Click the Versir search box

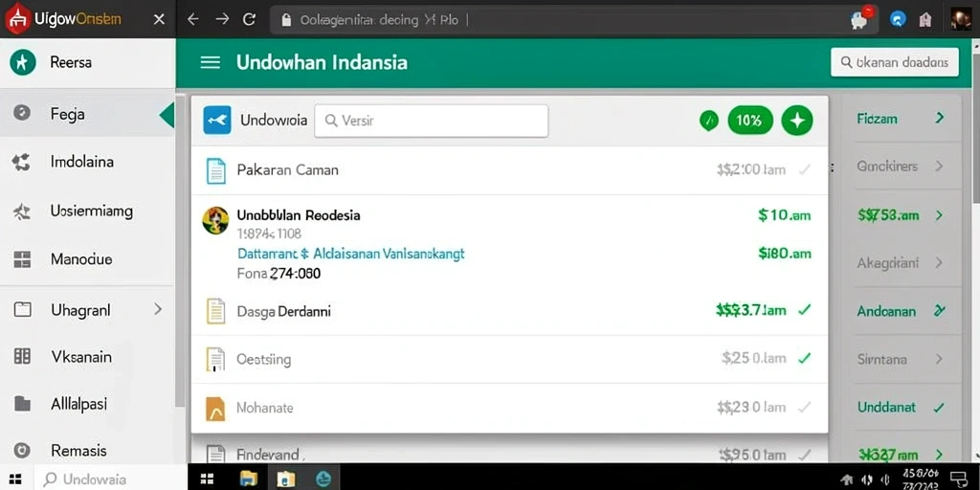pos(432,121)
